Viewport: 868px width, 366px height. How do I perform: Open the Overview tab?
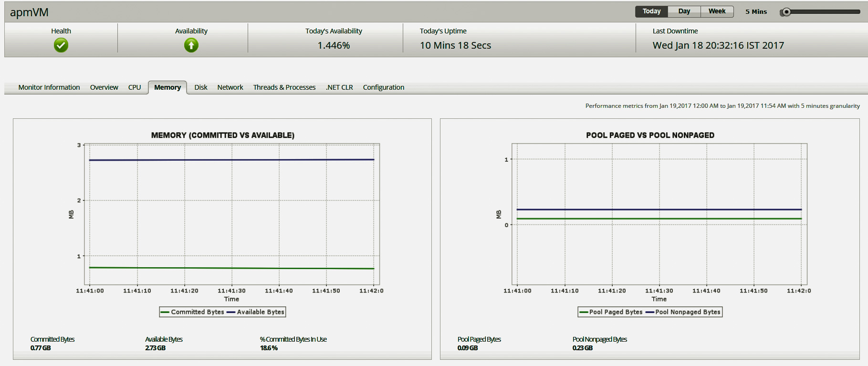[x=104, y=87]
